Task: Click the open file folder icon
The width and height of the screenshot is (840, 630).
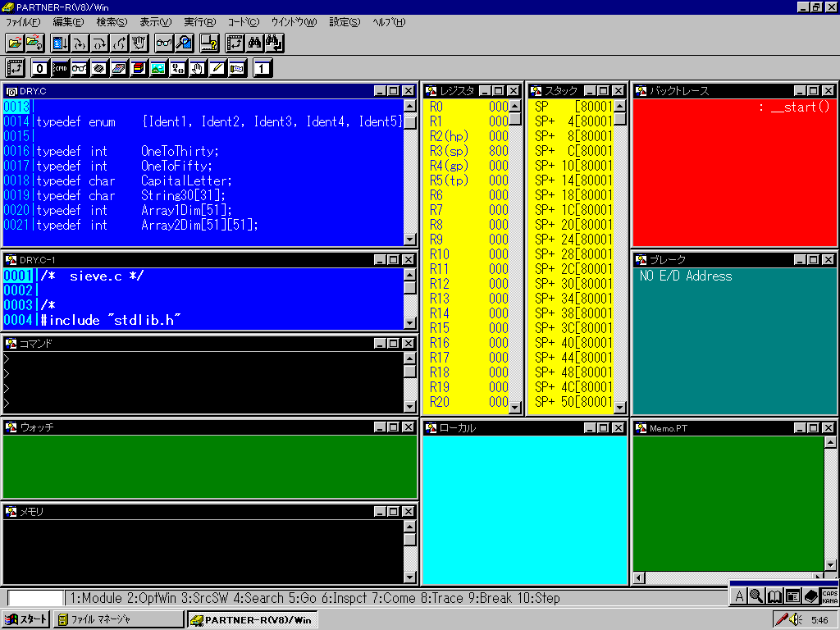Action: (x=15, y=42)
